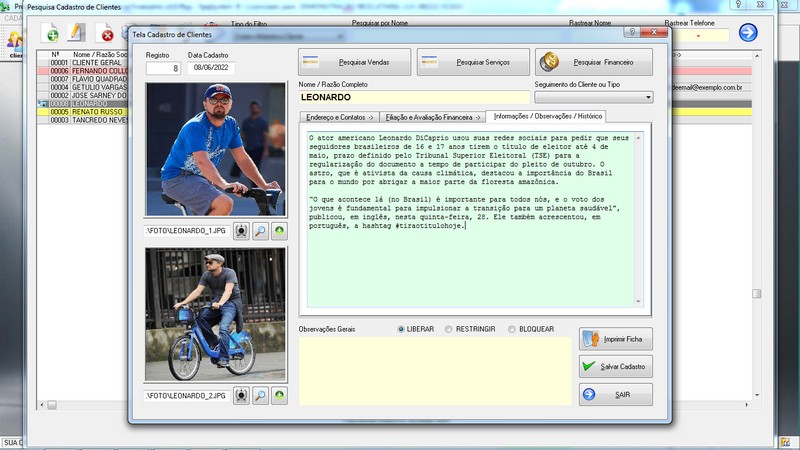Select the BLOQUEAR radio option
This screenshot has width=800, height=450.
[512, 330]
